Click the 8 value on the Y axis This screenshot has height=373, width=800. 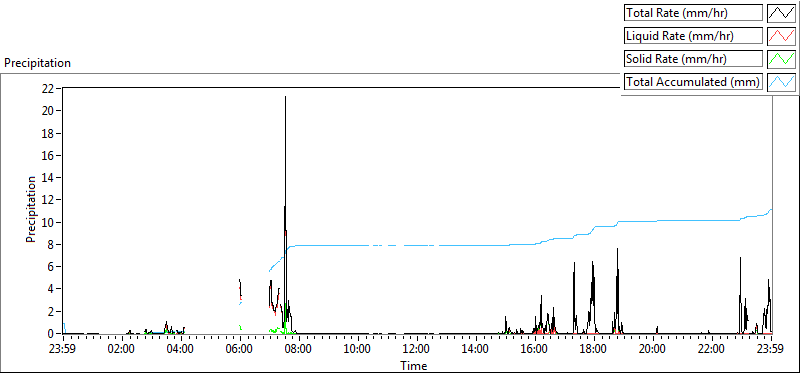(x=52, y=244)
